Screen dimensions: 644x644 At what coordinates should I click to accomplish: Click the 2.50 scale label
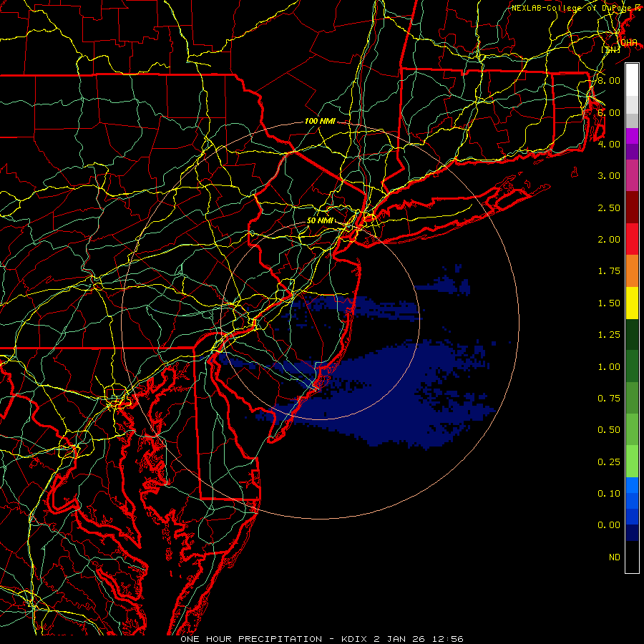coord(609,208)
